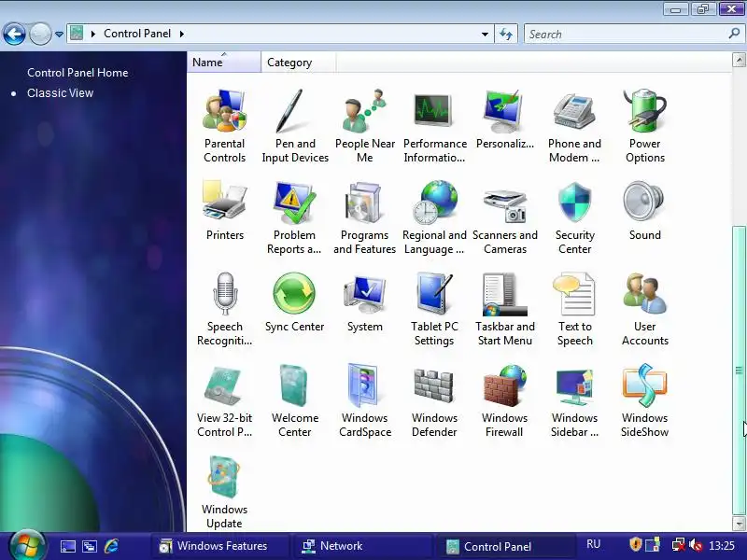
Task: Click the network tray icon
Action: click(678, 544)
